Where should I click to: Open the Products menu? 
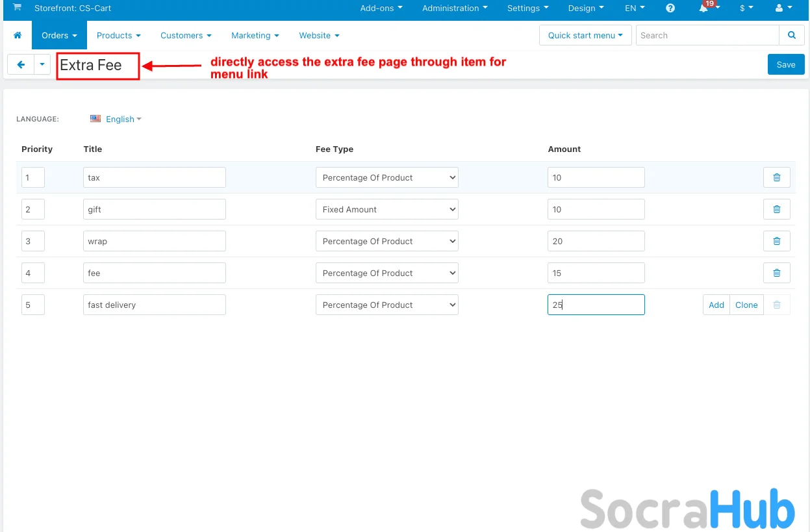click(x=118, y=35)
